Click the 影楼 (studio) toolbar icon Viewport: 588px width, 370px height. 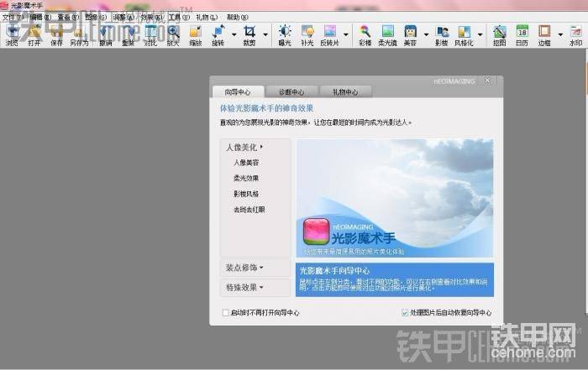pyautogui.click(x=441, y=35)
